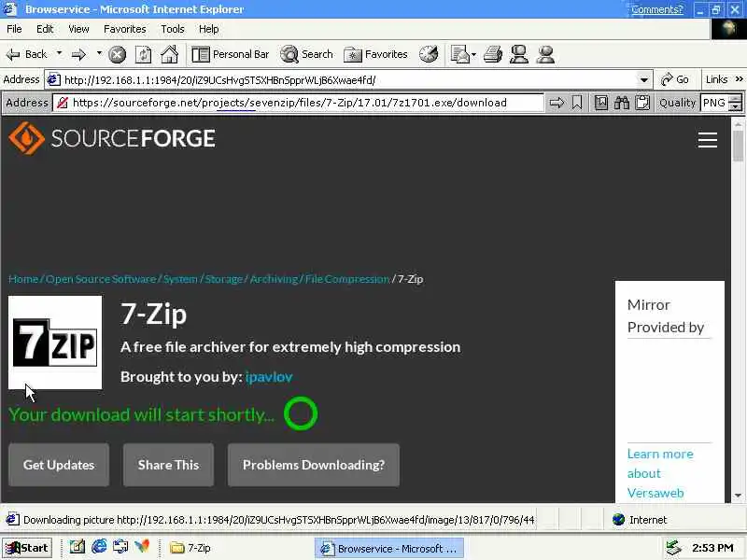747x560 pixels.
Task: Click the SourceForge logo
Action: [x=112, y=138]
